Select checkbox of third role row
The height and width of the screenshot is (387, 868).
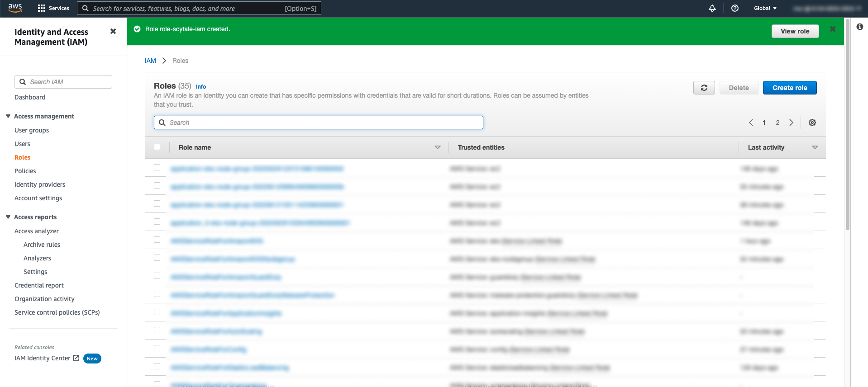coord(157,203)
